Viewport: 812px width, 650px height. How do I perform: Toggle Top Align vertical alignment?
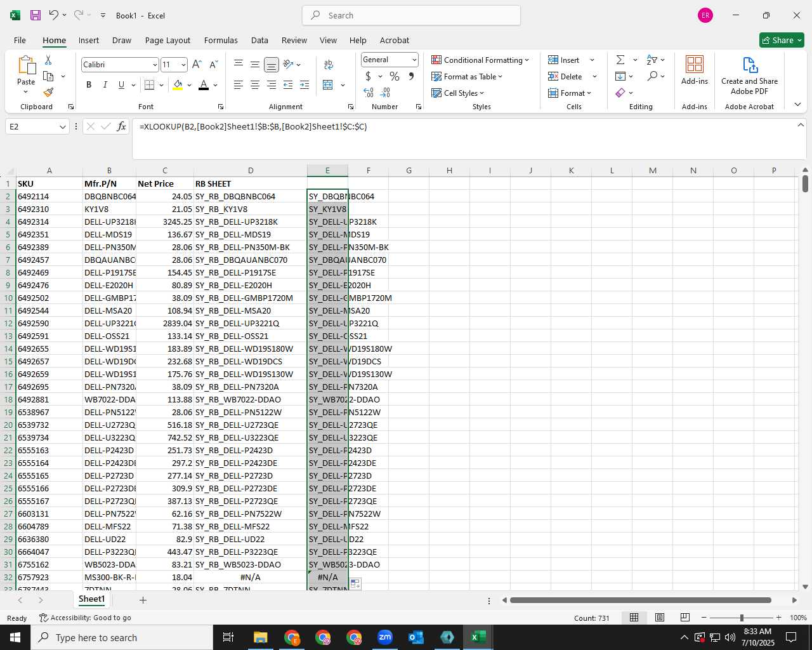[239, 64]
